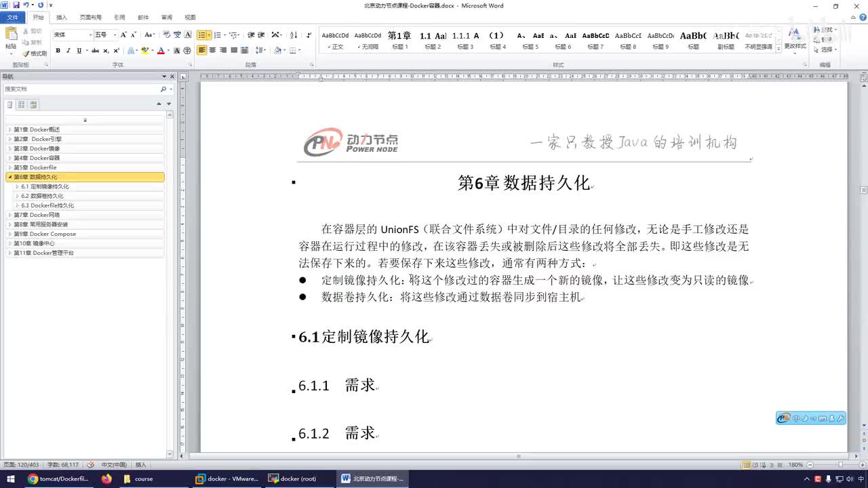Click the Save icon in quick access toolbar
868x488 pixels.
click(x=16, y=5)
